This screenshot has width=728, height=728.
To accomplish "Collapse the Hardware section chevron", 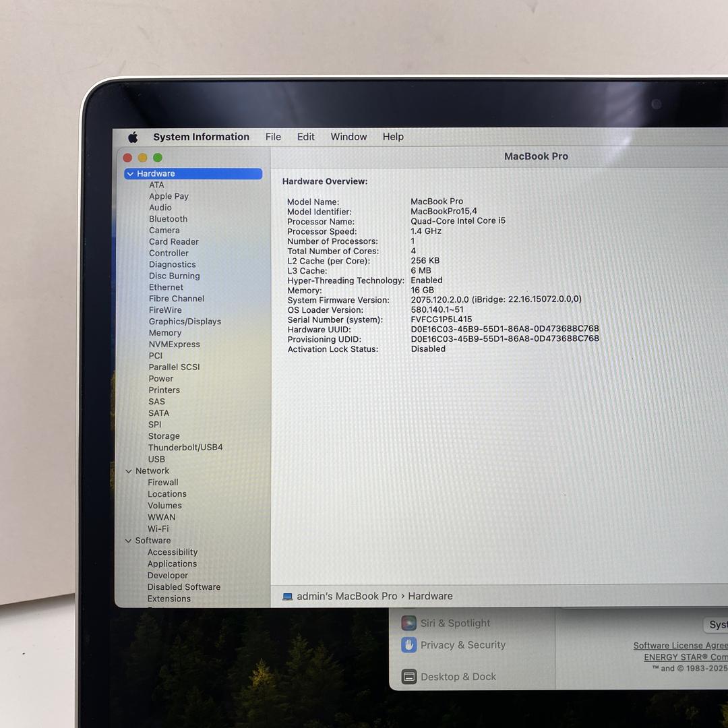I will (130, 174).
